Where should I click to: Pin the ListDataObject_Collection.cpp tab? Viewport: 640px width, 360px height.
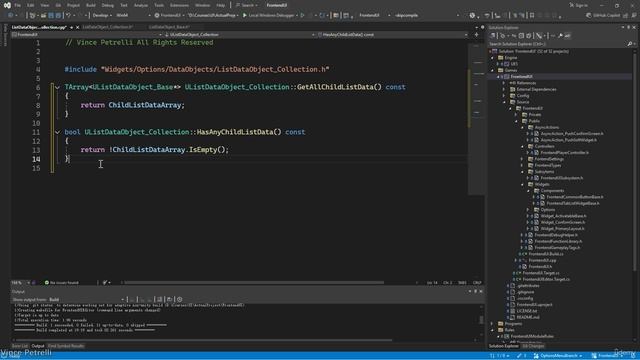(x=71, y=27)
